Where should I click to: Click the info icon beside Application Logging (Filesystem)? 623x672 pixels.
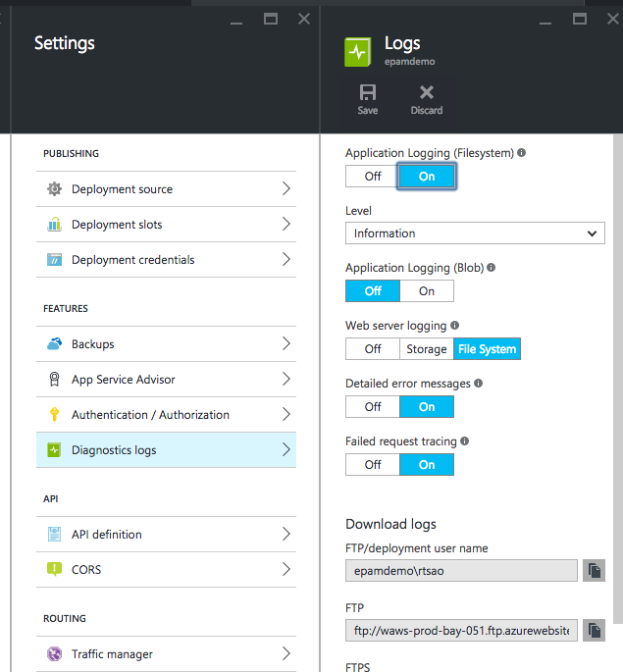(521, 153)
